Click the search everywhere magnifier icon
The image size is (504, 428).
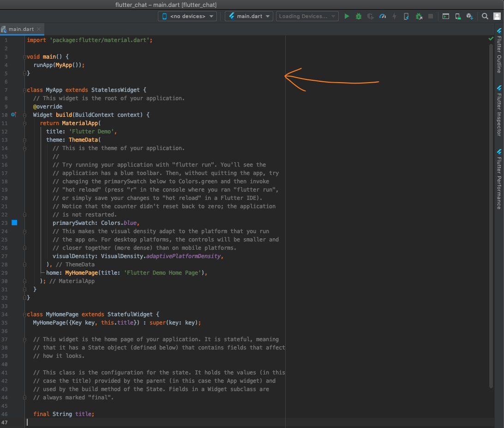click(485, 16)
